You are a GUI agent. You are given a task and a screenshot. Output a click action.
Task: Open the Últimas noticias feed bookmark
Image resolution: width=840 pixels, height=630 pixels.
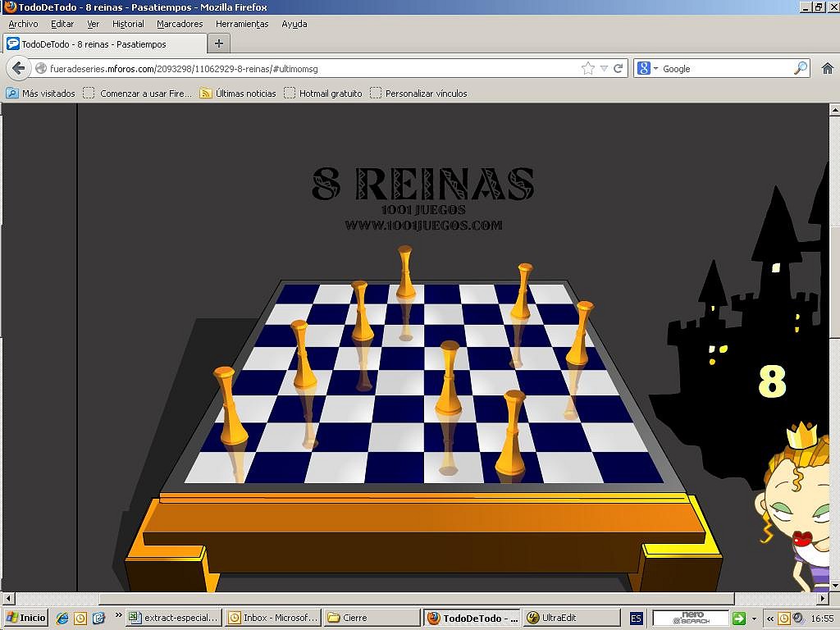click(238, 94)
